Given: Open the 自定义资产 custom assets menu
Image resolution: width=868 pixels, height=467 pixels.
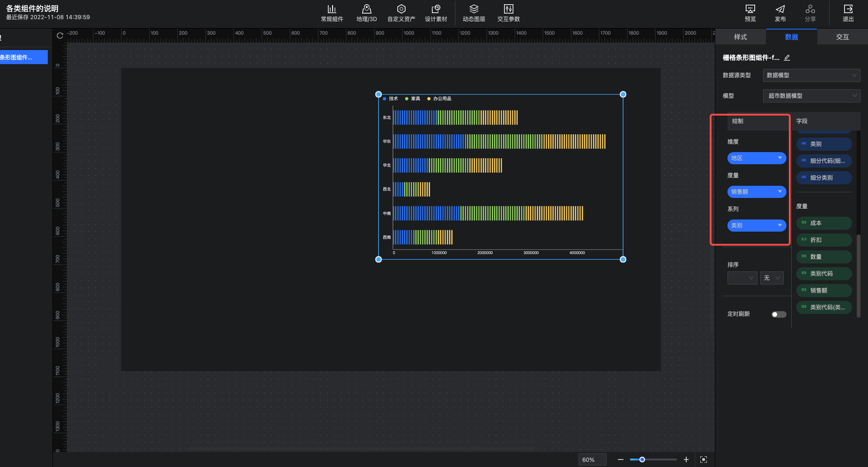Looking at the screenshot, I should coord(401,13).
